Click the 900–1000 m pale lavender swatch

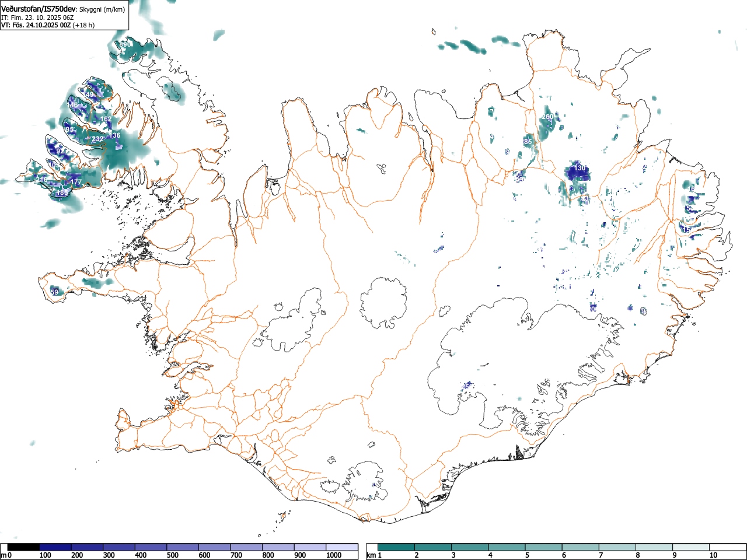click(x=310, y=547)
